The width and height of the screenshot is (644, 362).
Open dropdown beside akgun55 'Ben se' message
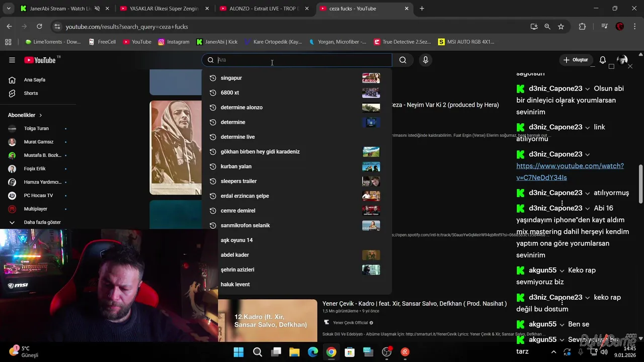(x=562, y=325)
